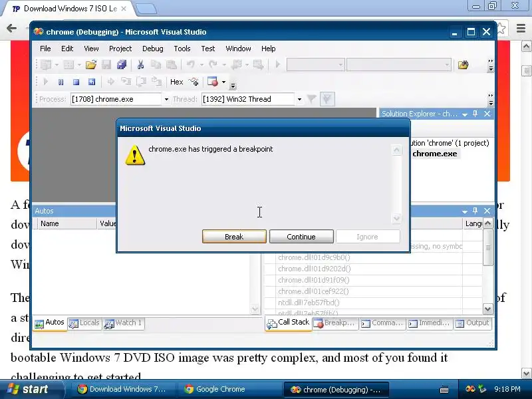532x399 pixels.
Task: Click the Undo arrow icon
Action: (191, 64)
